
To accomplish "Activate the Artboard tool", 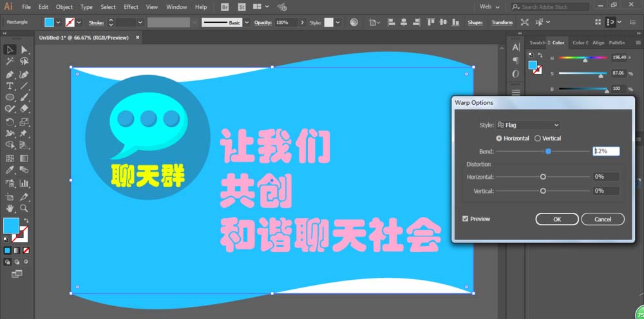I will tap(10, 197).
